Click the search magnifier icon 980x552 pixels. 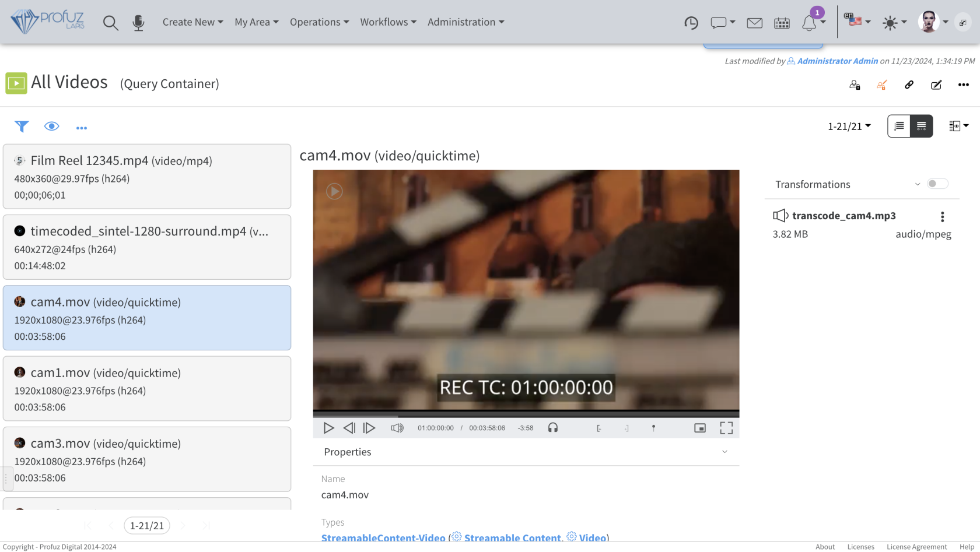tap(110, 23)
